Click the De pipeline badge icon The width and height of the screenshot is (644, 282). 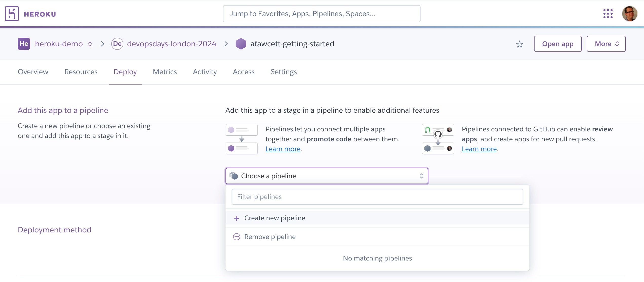[x=117, y=44]
